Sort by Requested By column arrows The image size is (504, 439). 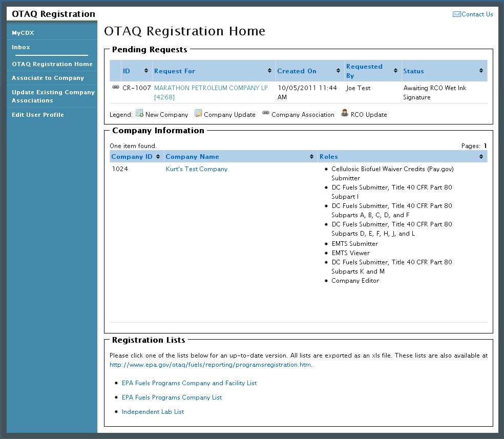click(x=396, y=70)
